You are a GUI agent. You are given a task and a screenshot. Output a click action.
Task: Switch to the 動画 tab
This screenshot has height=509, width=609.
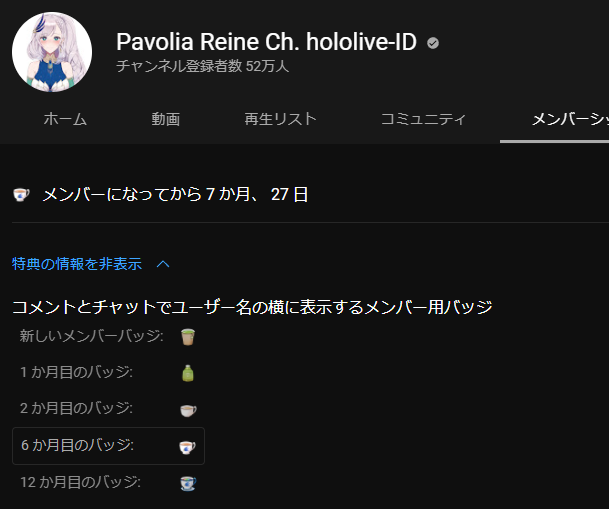click(x=166, y=119)
